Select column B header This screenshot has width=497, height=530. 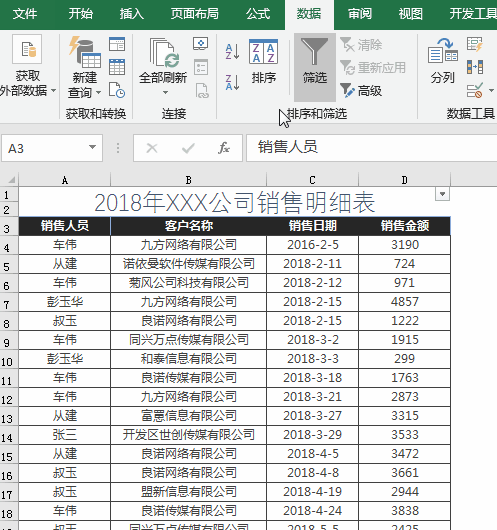[189, 180]
